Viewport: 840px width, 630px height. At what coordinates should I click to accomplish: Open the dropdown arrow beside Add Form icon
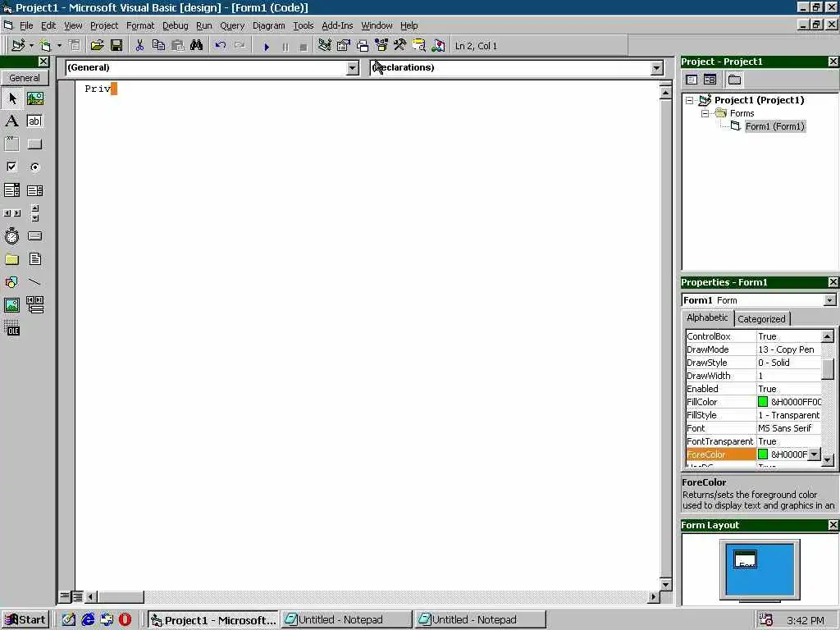tap(59, 46)
